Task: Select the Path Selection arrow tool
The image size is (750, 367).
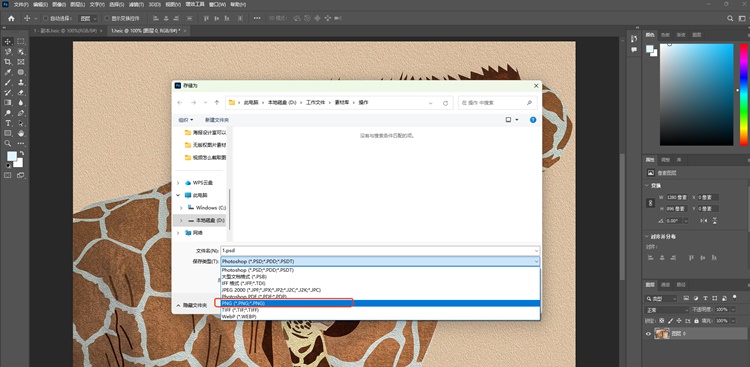Action: [x=21, y=123]
